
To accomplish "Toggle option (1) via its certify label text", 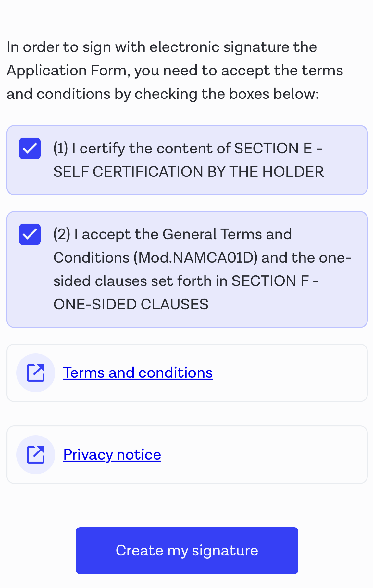I will pyautogui.click(x=188, y=160).
